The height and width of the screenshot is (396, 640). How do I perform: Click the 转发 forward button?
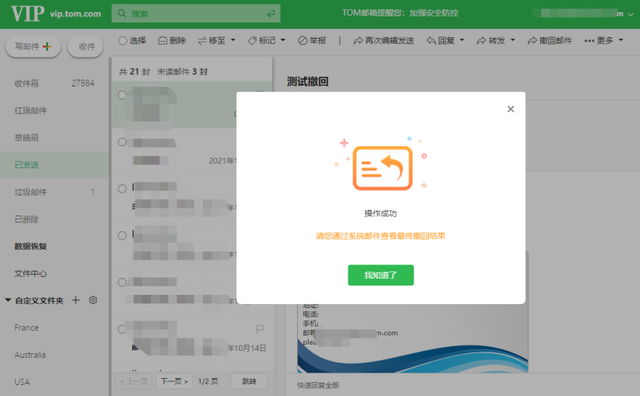coord(491,40)
